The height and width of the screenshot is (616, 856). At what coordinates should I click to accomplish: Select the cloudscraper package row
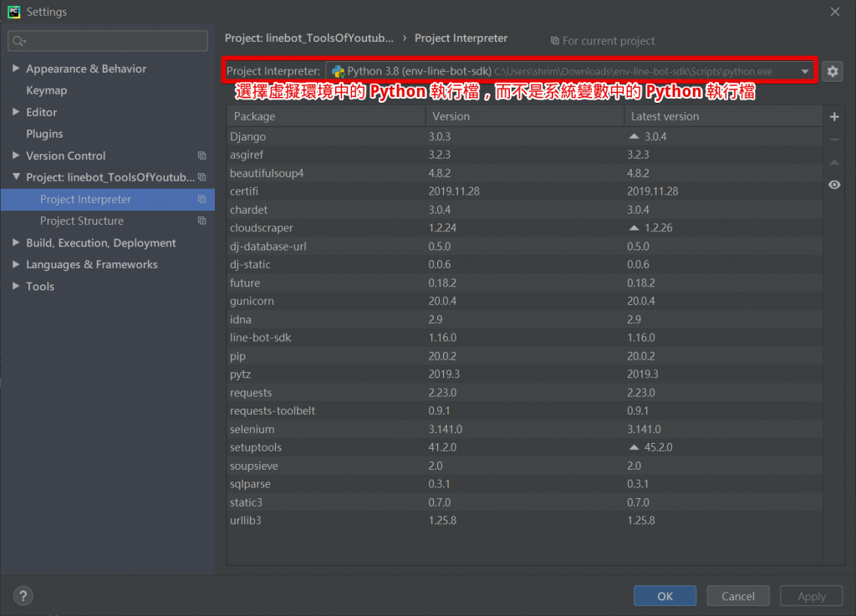(525, 228)
